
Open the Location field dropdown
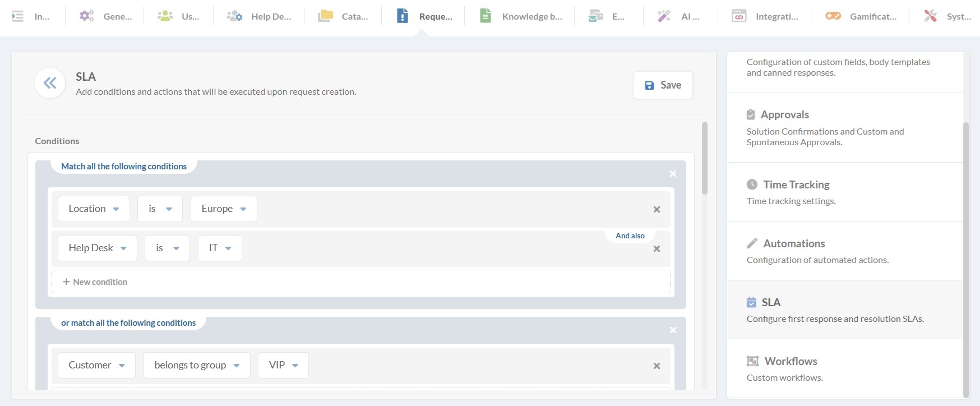[94, 209]
